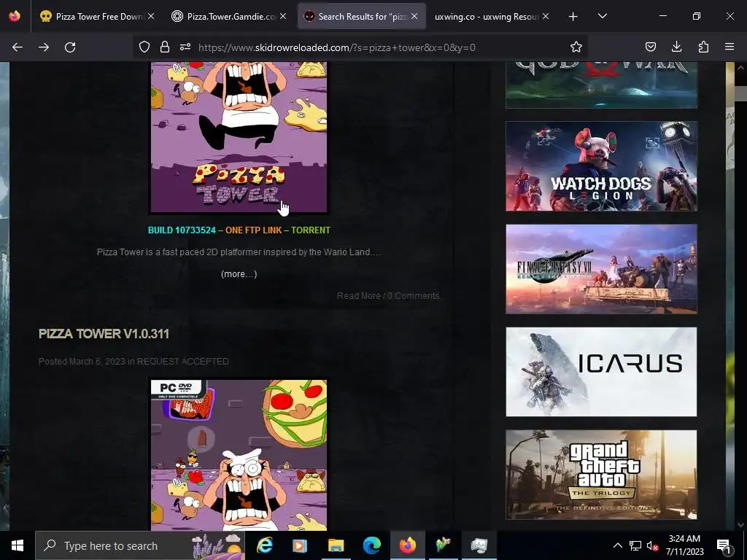Go back to the previous page
The image size is (747, 560).
pos(18,47)
